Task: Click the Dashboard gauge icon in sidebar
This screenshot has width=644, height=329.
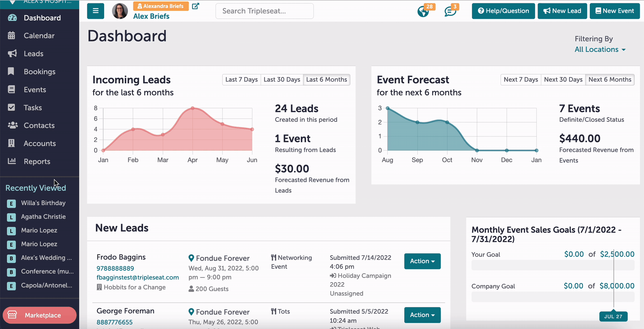Action: point(12,18)
